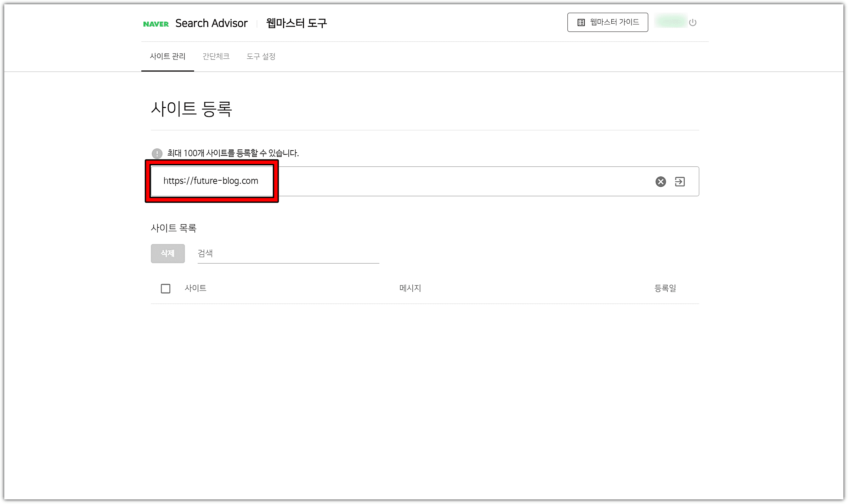Viewport: 848px width, 504px height.
Task: Click the 사이트 column header
Action: [x=195, y=288]
